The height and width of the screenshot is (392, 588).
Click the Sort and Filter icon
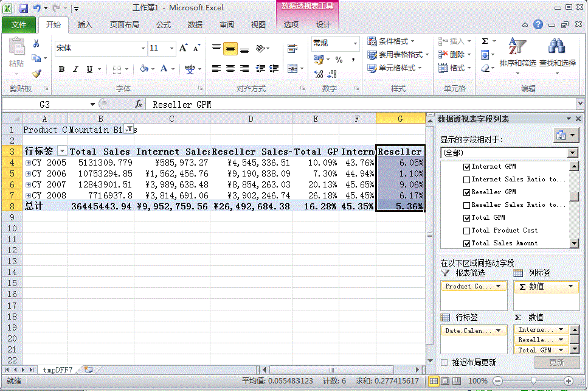tap(517, 52)
